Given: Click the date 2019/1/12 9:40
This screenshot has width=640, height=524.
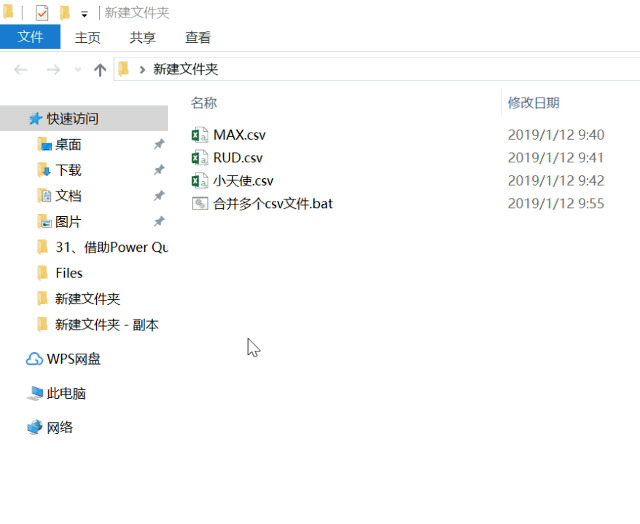Looking at the screenshot, I should [x=556, y=135].
